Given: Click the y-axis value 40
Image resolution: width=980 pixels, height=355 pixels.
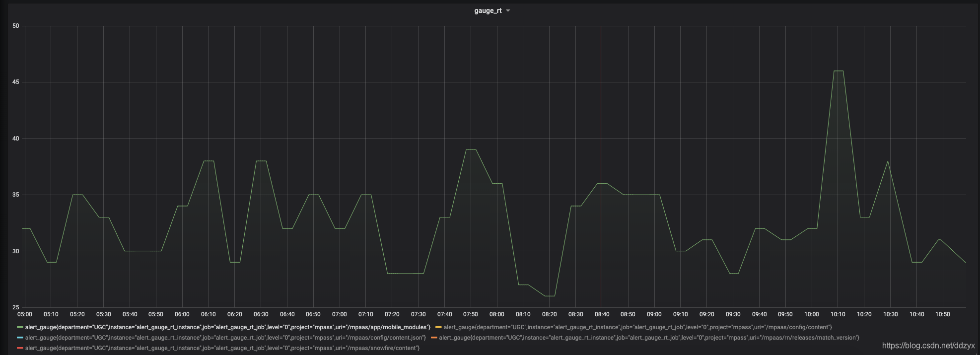Looking at the screenshot, I should pyautogui.click(x=16, y=139).
